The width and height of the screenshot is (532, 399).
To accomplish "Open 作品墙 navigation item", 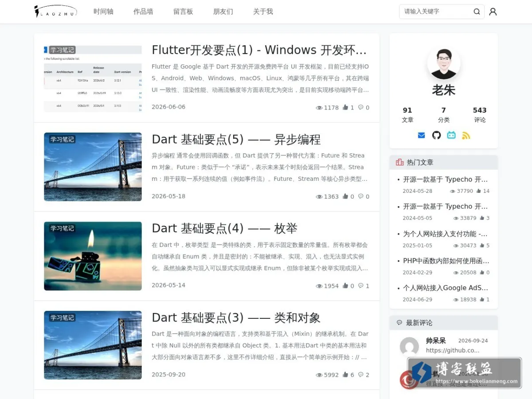I will click(143, 12).
